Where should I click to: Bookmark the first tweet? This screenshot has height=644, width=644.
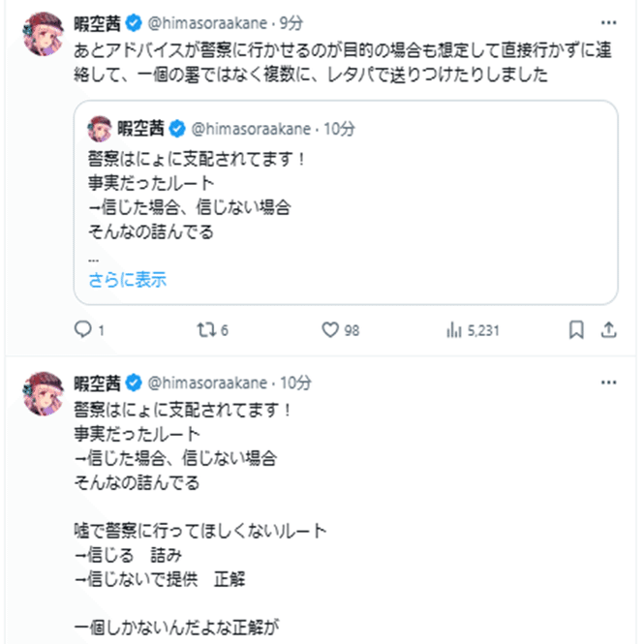pyautogui.click(x=576, y=330)
